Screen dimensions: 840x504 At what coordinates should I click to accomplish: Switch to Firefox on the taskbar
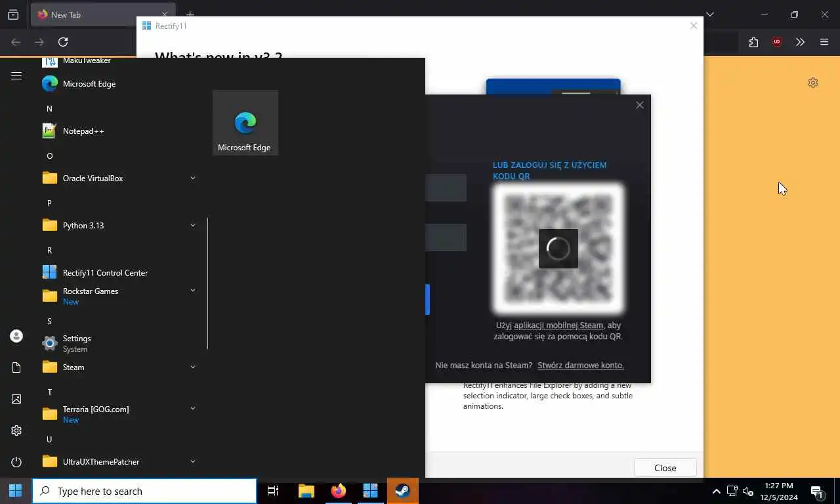click(339, 491)
